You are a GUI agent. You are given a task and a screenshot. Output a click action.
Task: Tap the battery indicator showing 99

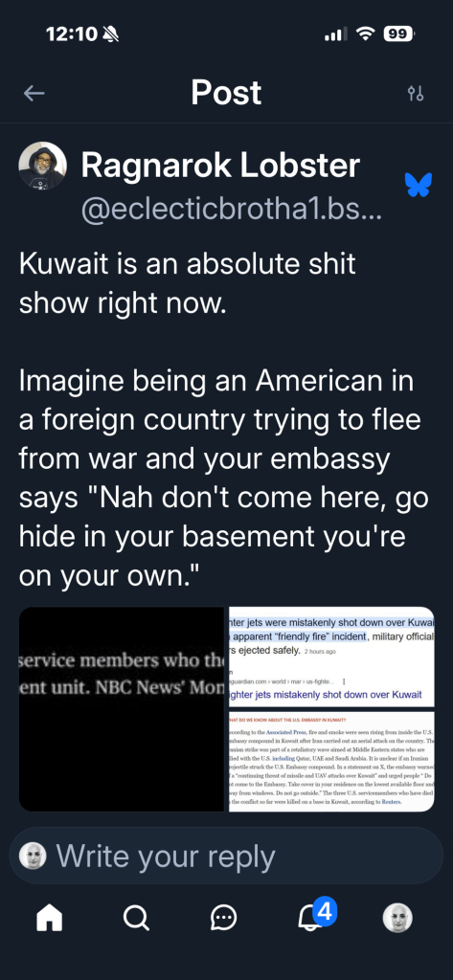398,35
